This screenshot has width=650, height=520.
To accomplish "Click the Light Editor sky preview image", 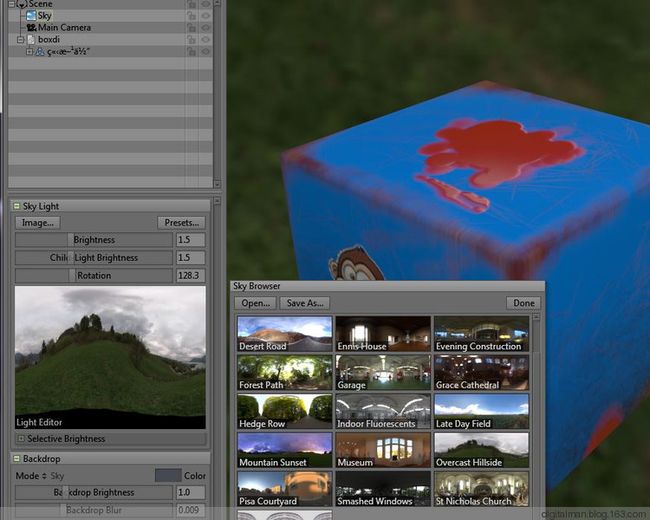I will point(110,357).
